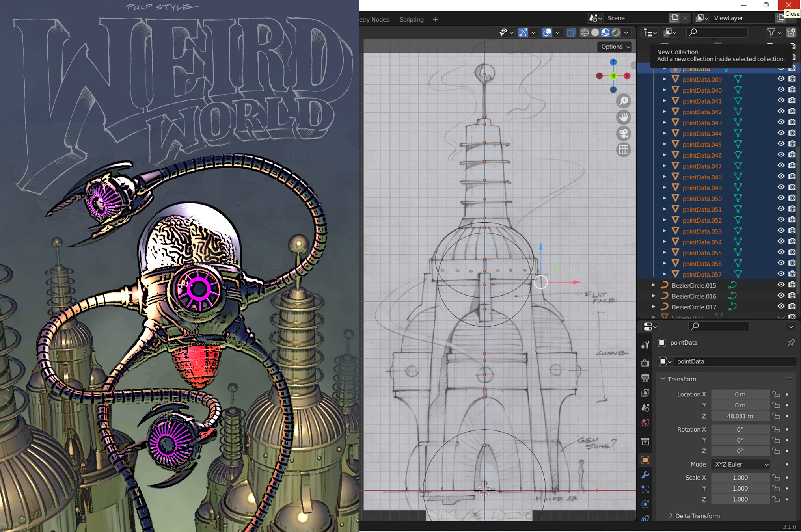The width and height of the screenshot is (801, 532).
Task: Click the camera view icon in viewport
Action: coord(623,134)
